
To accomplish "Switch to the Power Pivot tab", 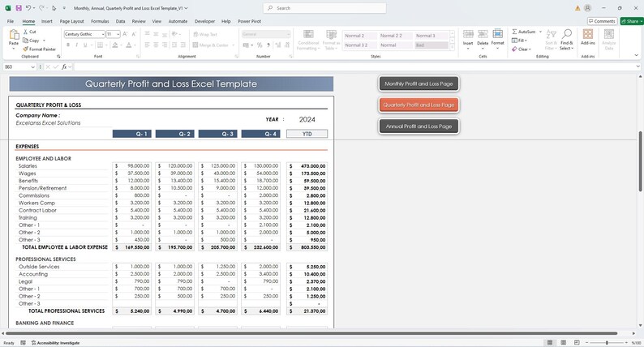I will click(249, 21).
